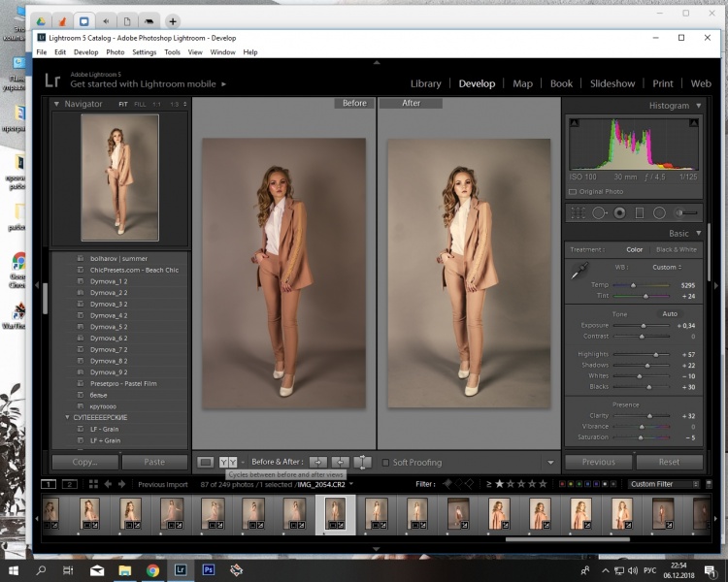Toggle filter switch at filmstrip end
The image size is (728, 582).
709,484
